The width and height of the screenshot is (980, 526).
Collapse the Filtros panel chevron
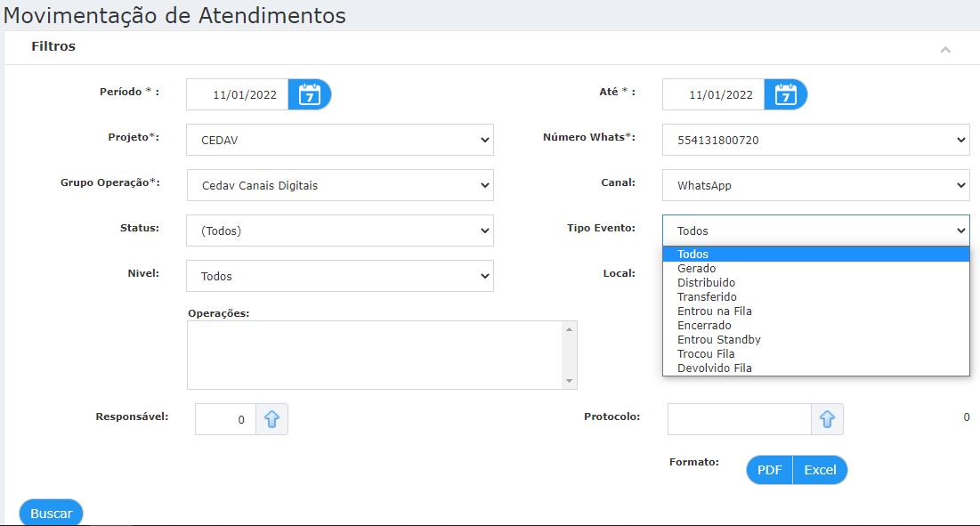tap(945, 49)
